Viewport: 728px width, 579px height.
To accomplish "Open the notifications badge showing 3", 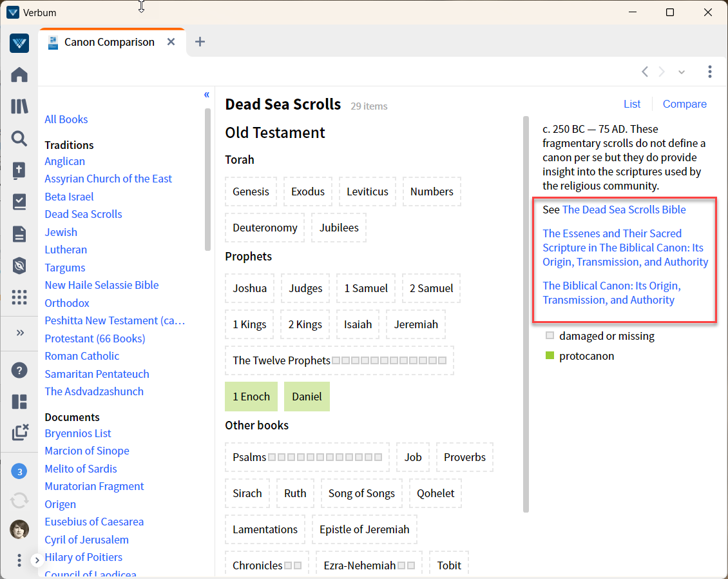I will click(19, 471).
